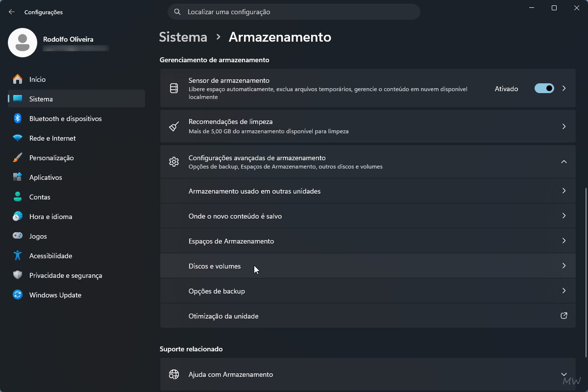The image size is (588, 392).
Task: Click Opções de backup label
Action: tap(217, 291)
